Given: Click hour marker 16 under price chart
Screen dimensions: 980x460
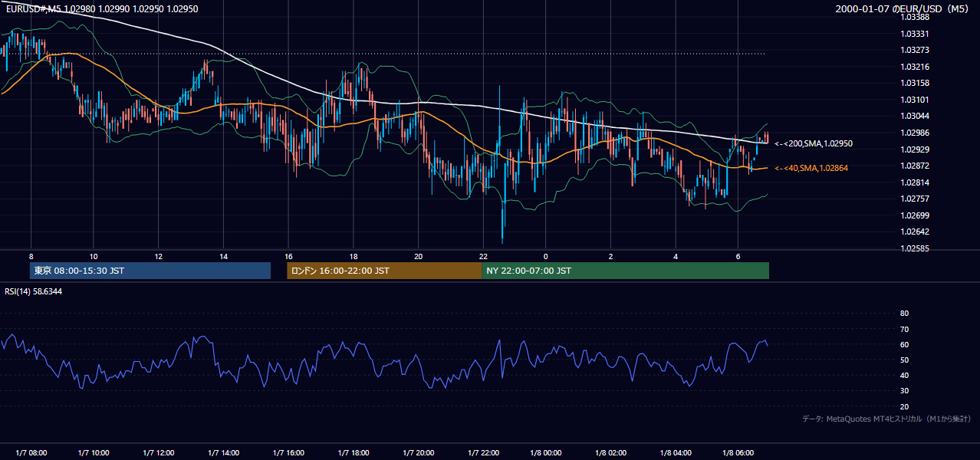Looking at the screenshot, I should [x=288, y=256].
